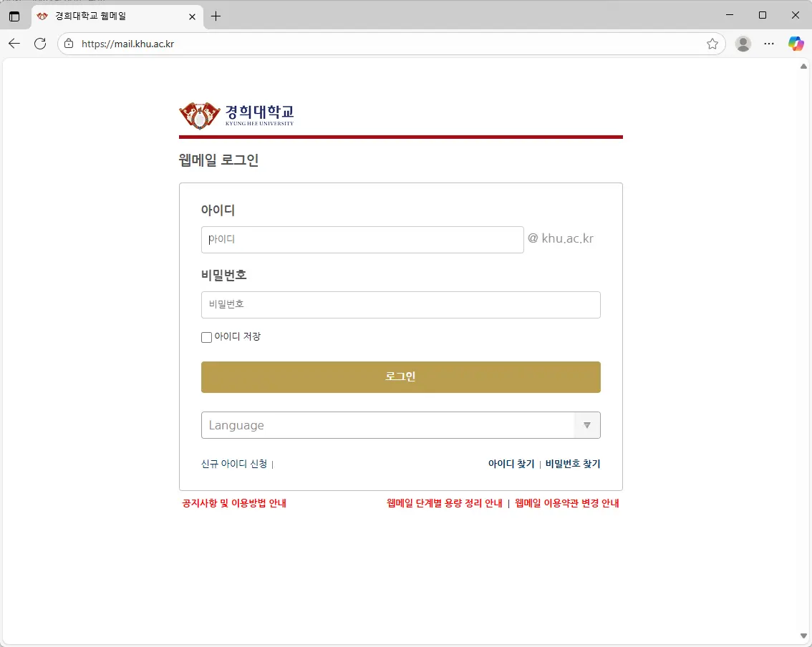Open the 신규 아이디 신청 link
The width and height of the screenshot is (812, 647).
point(234,464)
